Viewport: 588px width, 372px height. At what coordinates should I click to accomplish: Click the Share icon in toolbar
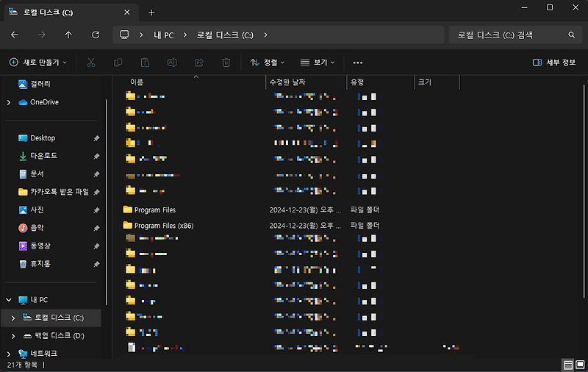199,62
